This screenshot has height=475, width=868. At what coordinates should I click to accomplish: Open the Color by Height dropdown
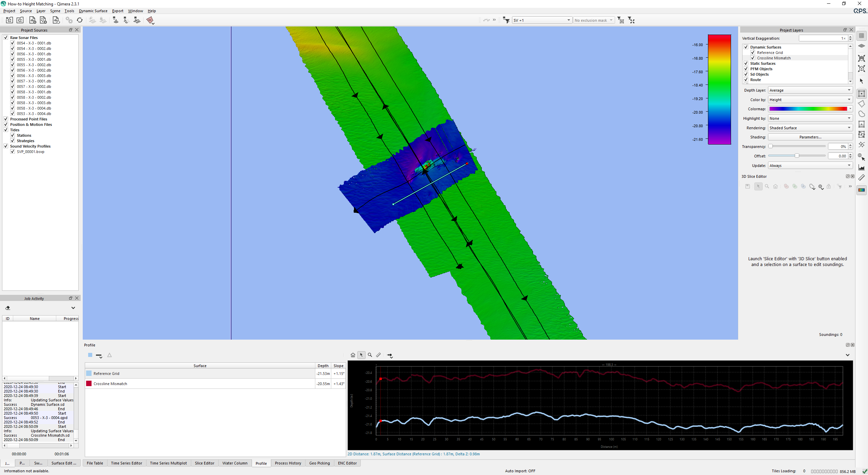810,100
